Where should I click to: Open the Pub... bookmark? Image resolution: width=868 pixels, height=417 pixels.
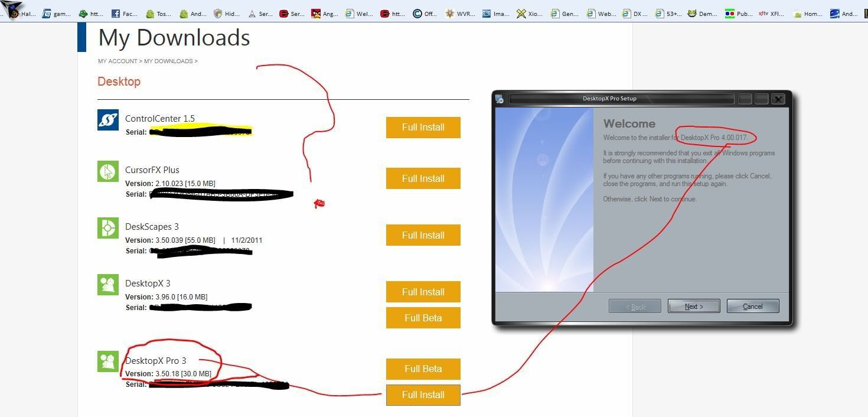[x=739, y=13]
